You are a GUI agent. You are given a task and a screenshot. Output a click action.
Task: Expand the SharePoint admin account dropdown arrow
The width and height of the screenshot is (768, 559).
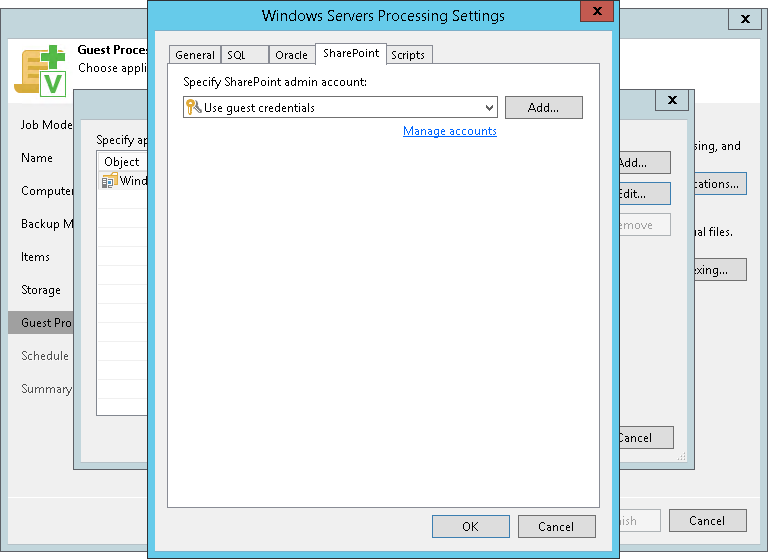(x=489, y=108)
